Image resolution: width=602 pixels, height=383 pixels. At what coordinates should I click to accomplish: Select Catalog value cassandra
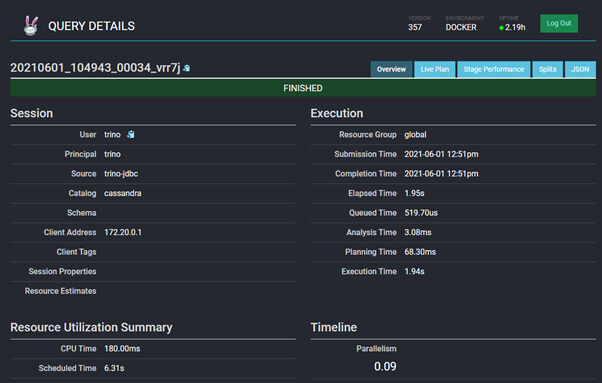(122, 193)
